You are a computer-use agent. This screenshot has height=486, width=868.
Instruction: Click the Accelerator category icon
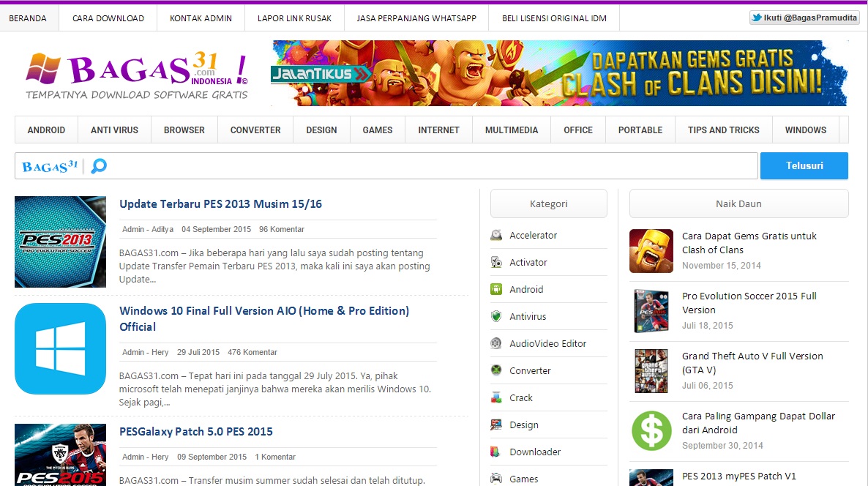click(x=496, y=235)
